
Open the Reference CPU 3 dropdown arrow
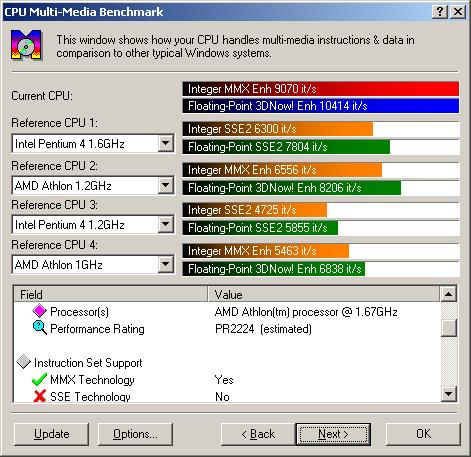click(x=165, y=224)
